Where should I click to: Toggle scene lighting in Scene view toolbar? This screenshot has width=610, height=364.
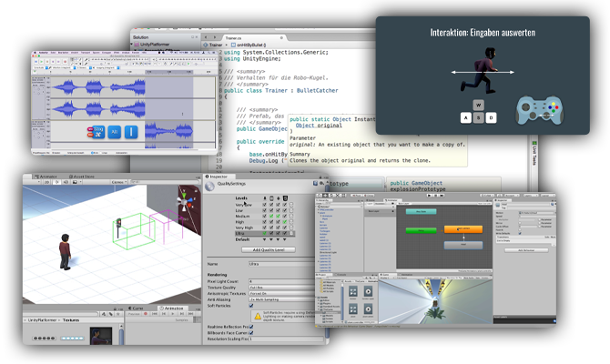click(x=57, y=182)
